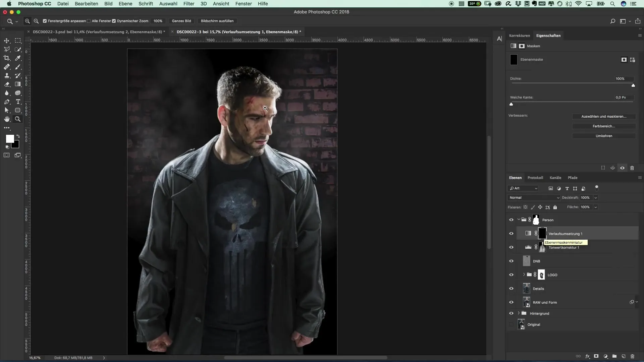644x362 pixels.
Task: Expand the LOGO group
Action: click(524, 275)
